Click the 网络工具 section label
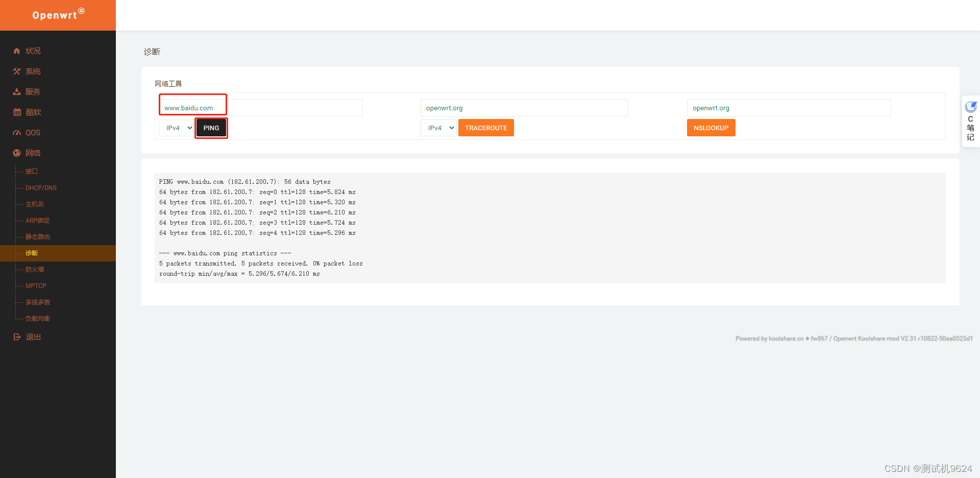980x478 pixels. click(168, 84)
